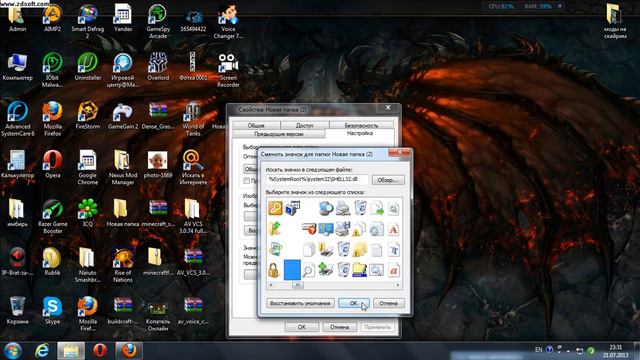Select the folder with green up arrow icon
This screenshot has height=360, width=640.
(275, 229)
